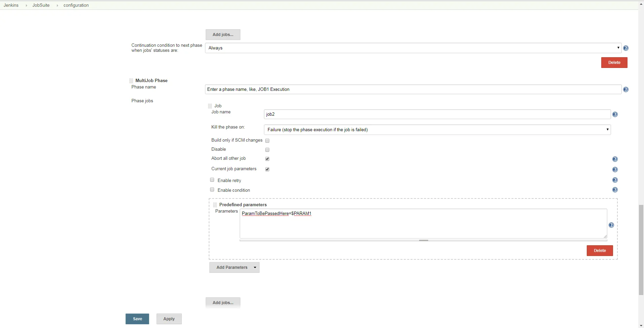Screen dimensions: 644x328
Task: Show help for Enable condition option
Action: click(615, 190)
